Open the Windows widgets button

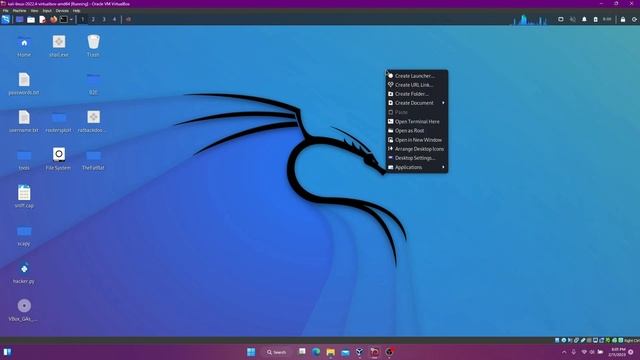pyautogui.click(x=7, y=352)
